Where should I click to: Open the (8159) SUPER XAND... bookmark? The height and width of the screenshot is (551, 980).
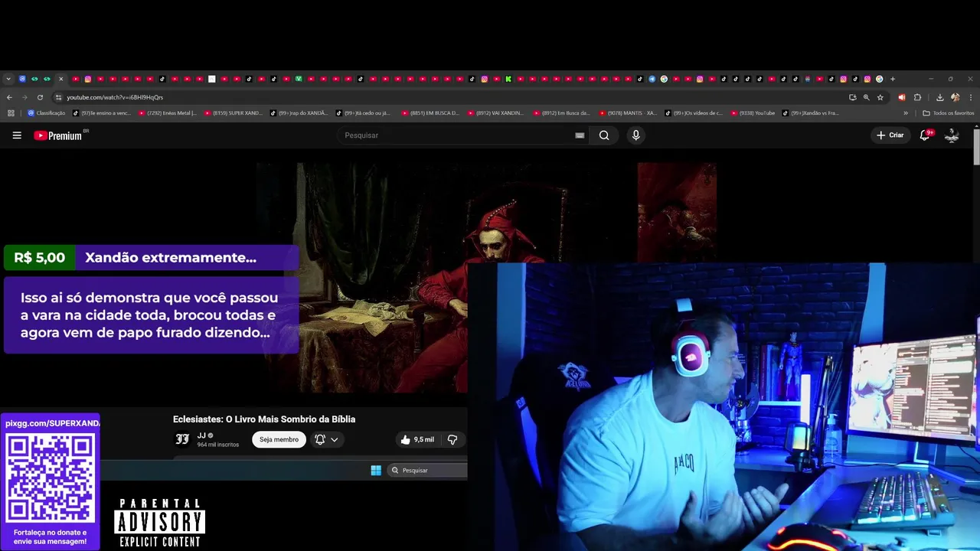[234, 113]
